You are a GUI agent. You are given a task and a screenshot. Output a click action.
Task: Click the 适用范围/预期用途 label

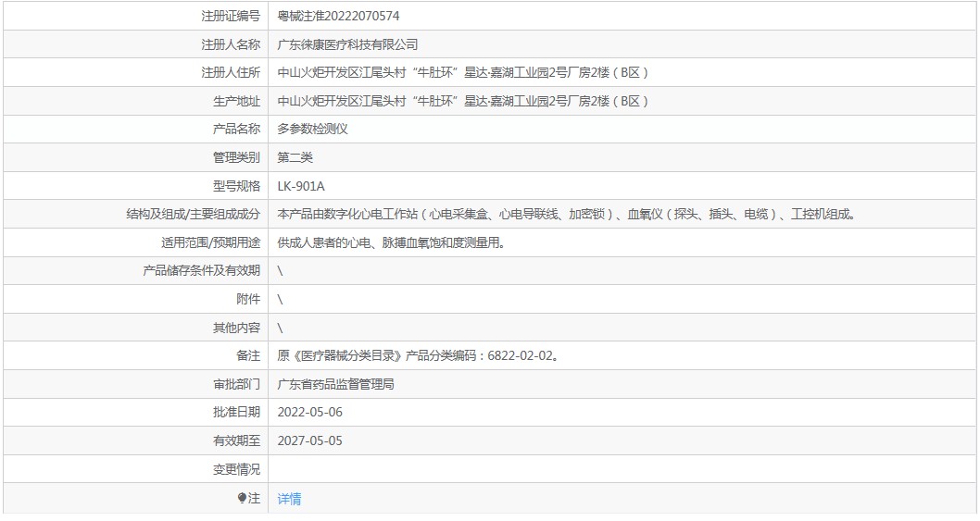tap(210, 242)
